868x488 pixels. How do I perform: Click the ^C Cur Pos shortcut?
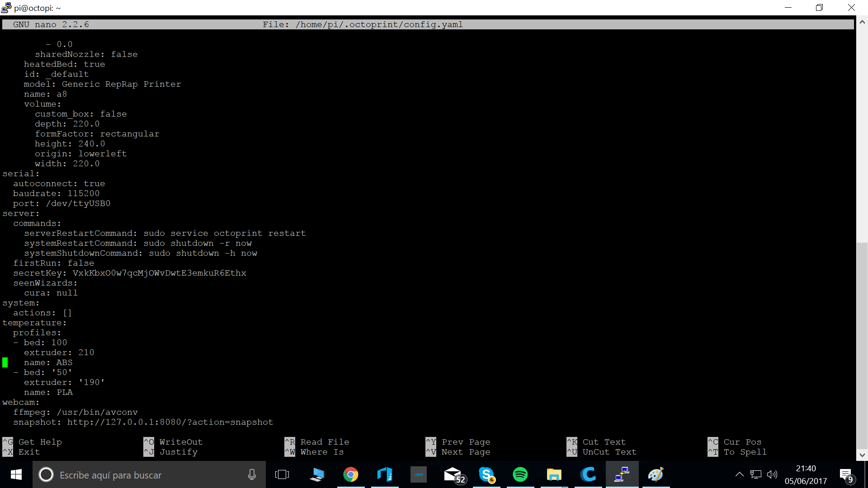click(735, 442)
